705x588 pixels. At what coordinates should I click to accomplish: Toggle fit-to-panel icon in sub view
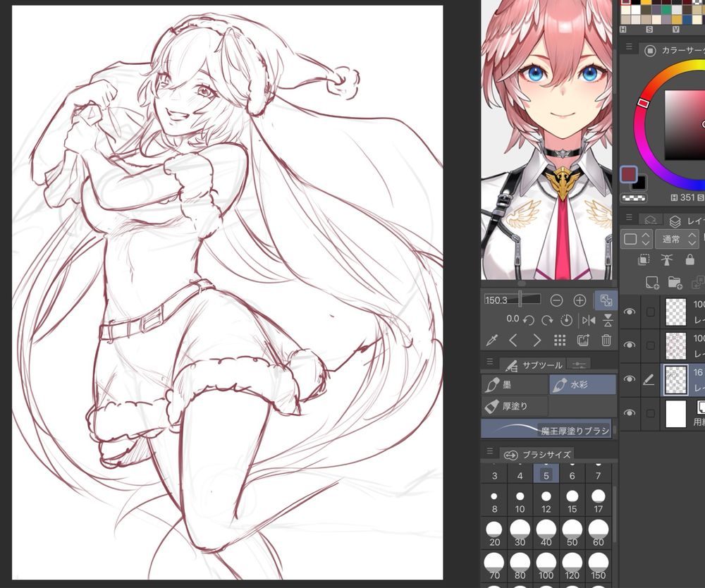point(606,300)
